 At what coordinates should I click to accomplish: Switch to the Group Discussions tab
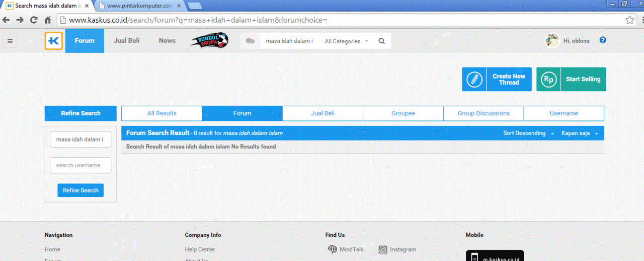pyautogui.click(x=484, y=113)
